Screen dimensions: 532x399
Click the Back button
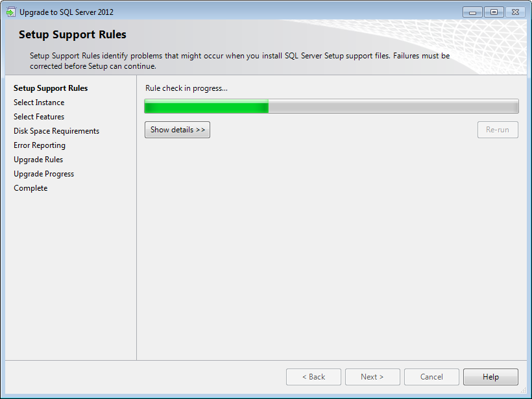(313, 377)
